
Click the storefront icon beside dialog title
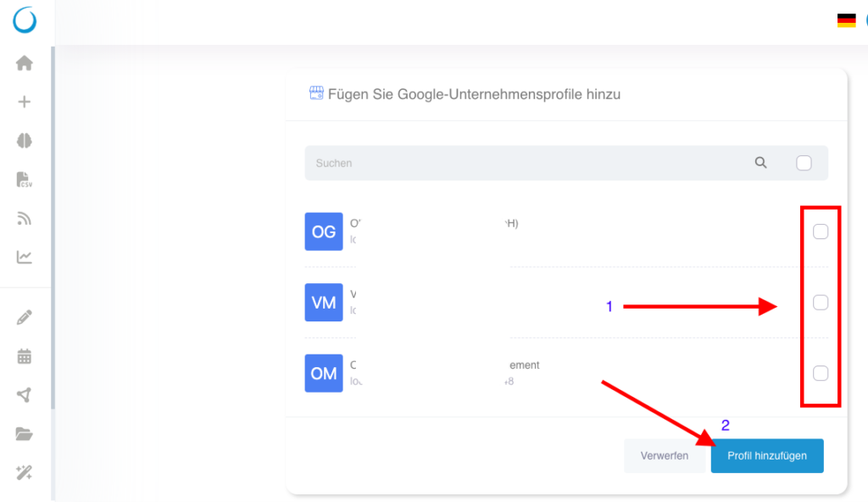[x=316, y=93]
